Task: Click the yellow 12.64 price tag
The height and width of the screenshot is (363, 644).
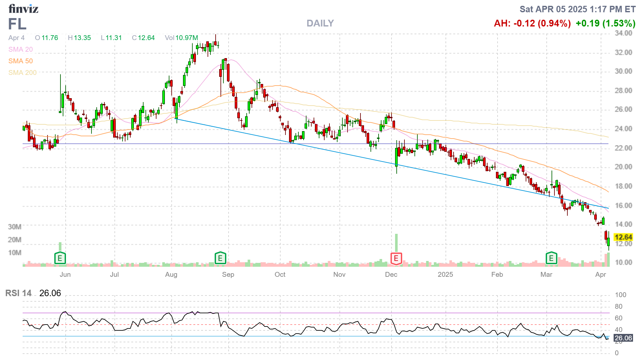Action: [623, 237]
